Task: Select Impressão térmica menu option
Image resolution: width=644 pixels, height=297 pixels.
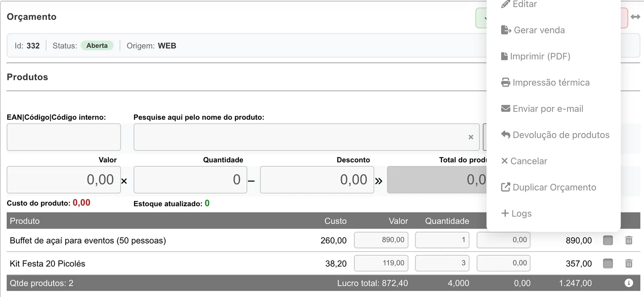Action: pos(545,82)
